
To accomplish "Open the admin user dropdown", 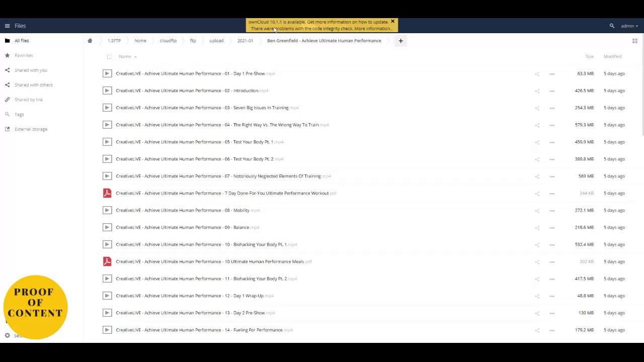I will [629, 26].
